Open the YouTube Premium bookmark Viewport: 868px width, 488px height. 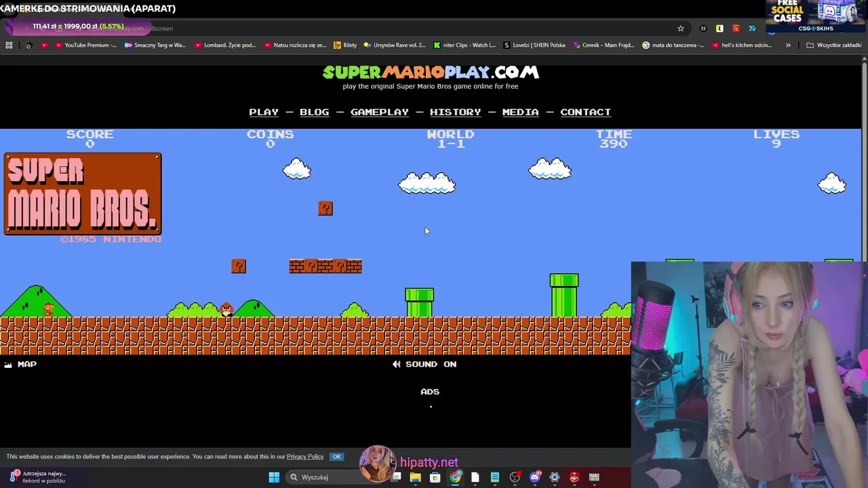pos(86,45)
